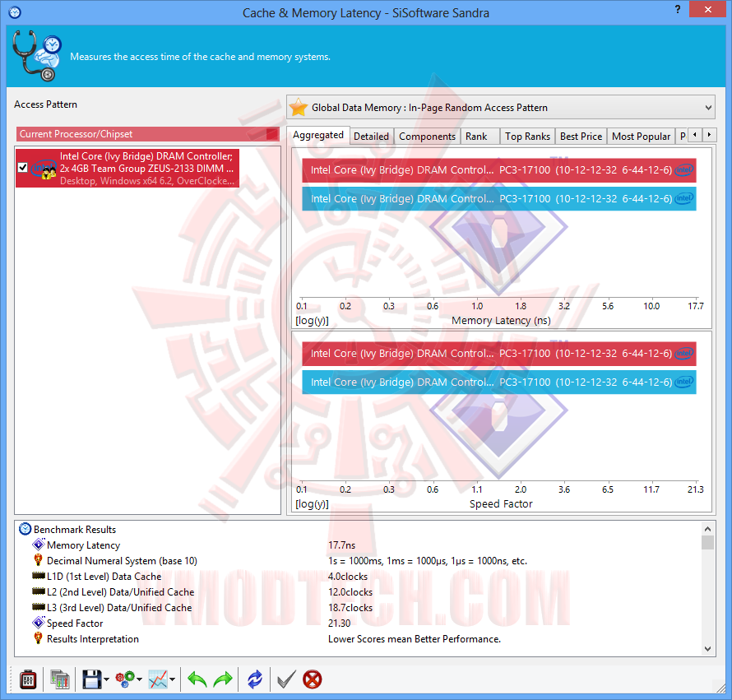The height and width of the screenshot is (700, 732).
Task: Click the colored gears engine icon
Action: click(125, 679)
